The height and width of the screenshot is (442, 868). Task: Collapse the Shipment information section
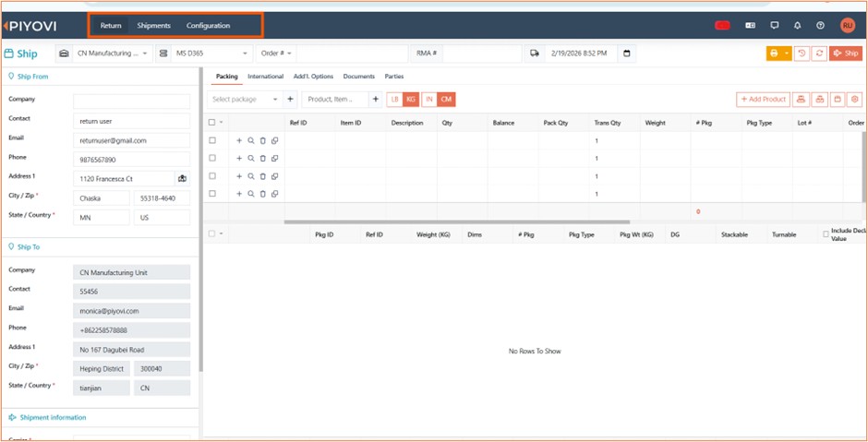tap(48, 418)
